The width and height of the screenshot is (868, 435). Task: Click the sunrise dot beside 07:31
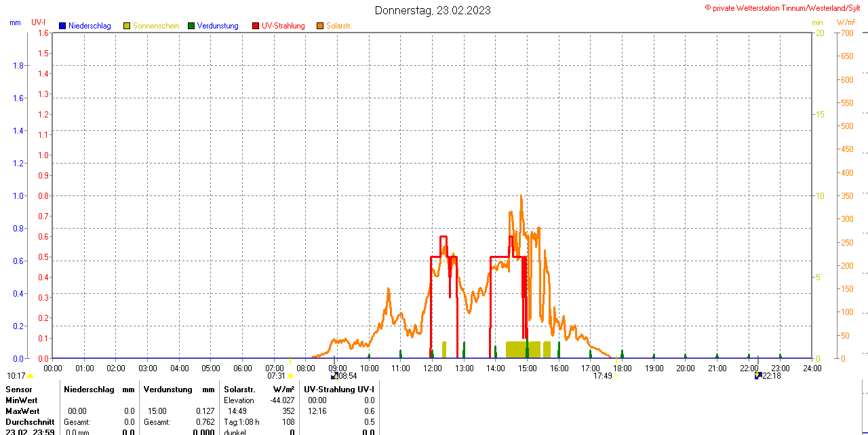pyautogui.click(x=290, y=376)
